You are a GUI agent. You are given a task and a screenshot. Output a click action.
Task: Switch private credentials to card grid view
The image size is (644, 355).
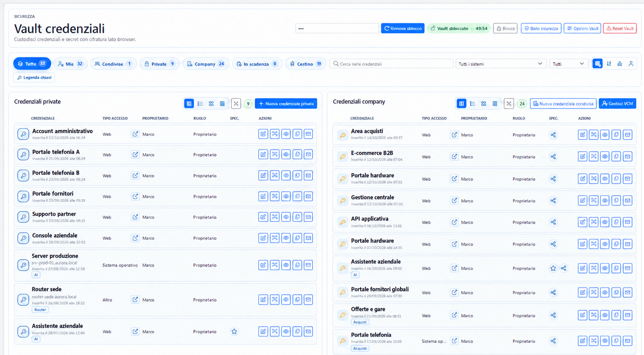(x=211, y=103)
